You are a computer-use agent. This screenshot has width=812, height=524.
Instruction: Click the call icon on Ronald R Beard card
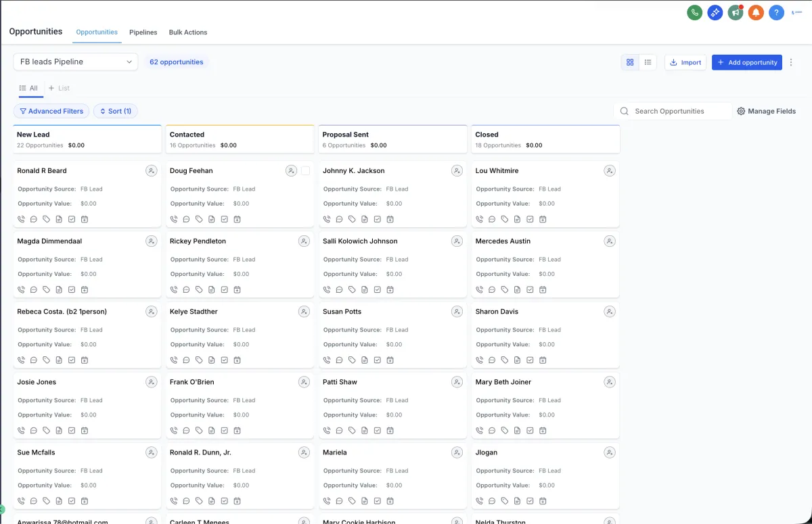point(21,219)
